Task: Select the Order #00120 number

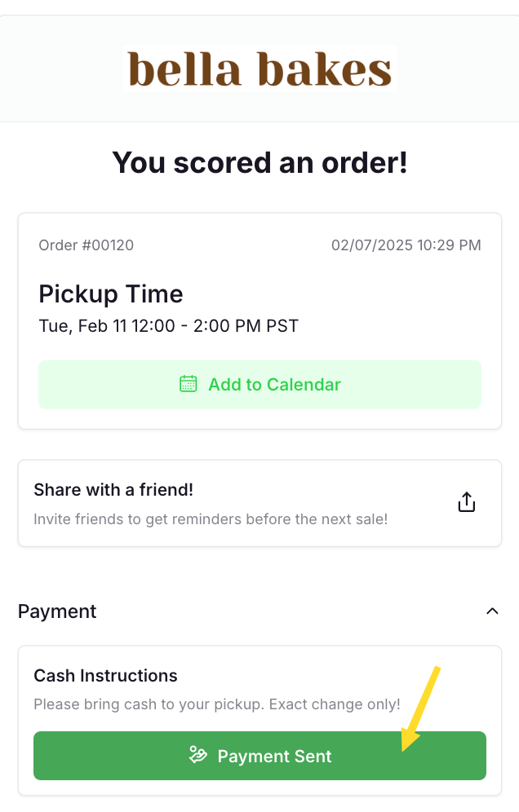Action: pos(86,245)
